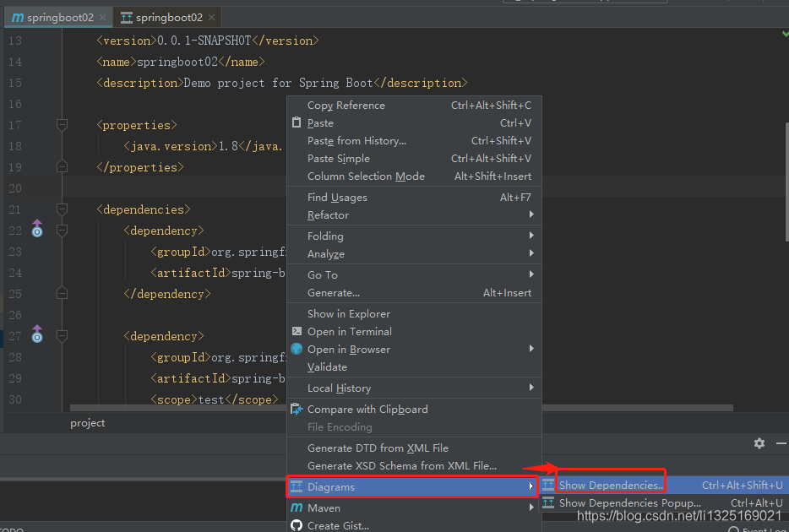
Task: Collapse the closing properties fold at line 19
Action: click(62, 166)
